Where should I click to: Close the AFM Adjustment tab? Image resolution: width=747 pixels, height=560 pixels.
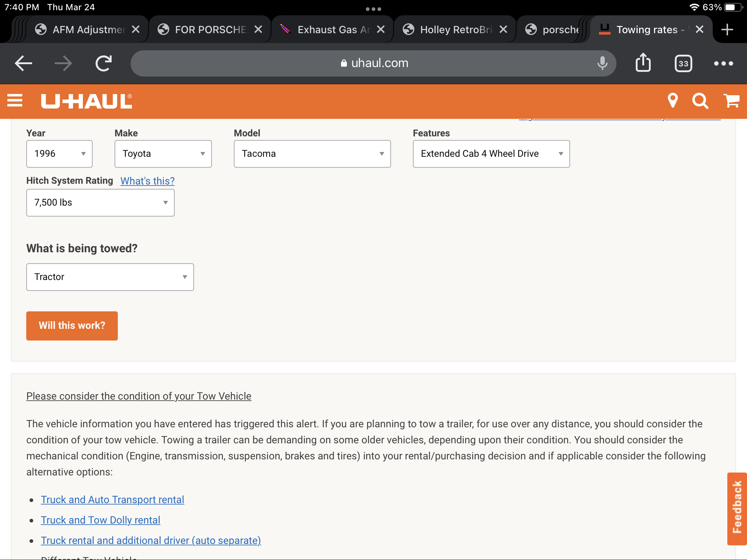[x=136, y=30]
